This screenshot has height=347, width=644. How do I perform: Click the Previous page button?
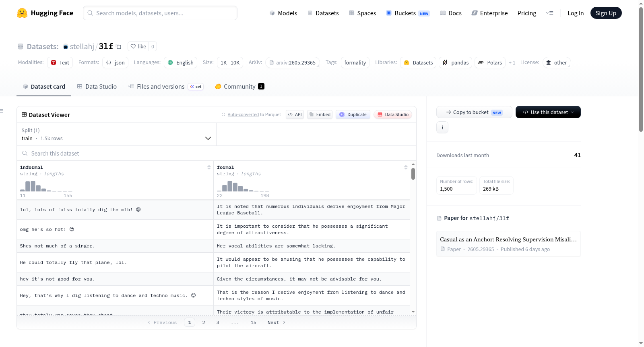click(162, 322)
